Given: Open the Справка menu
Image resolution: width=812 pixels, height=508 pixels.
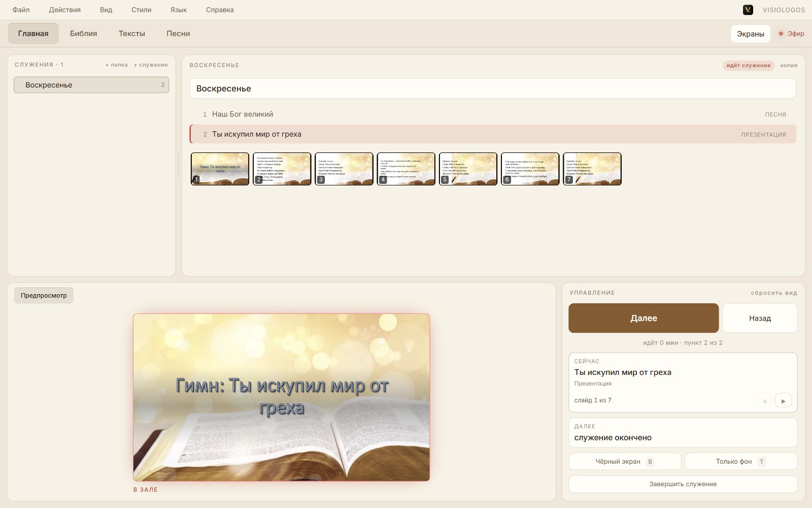Looking at the screenshot, I should click(x=220, y=10).
